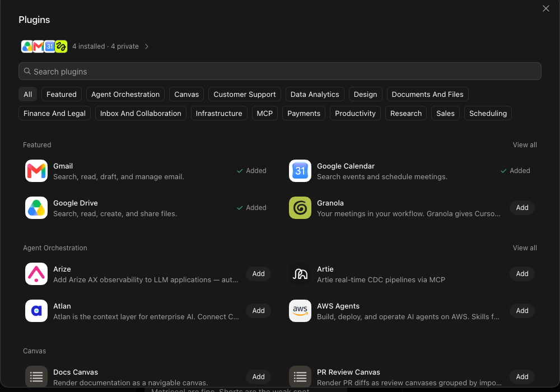Click Gmail's Added status
Viewport: 560px width, 392px height.
pos(252,171)
